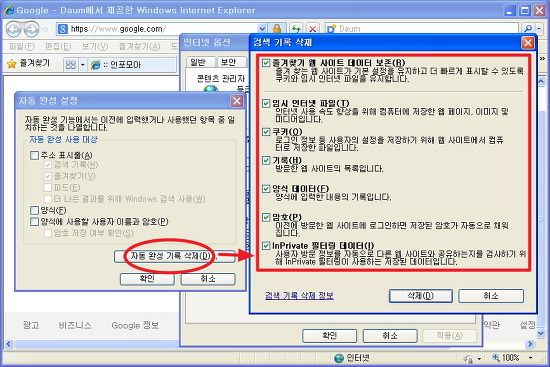Click the security lock icon in address bar
The height and width of the screenshot is (367, 550).
click(277, 28)
